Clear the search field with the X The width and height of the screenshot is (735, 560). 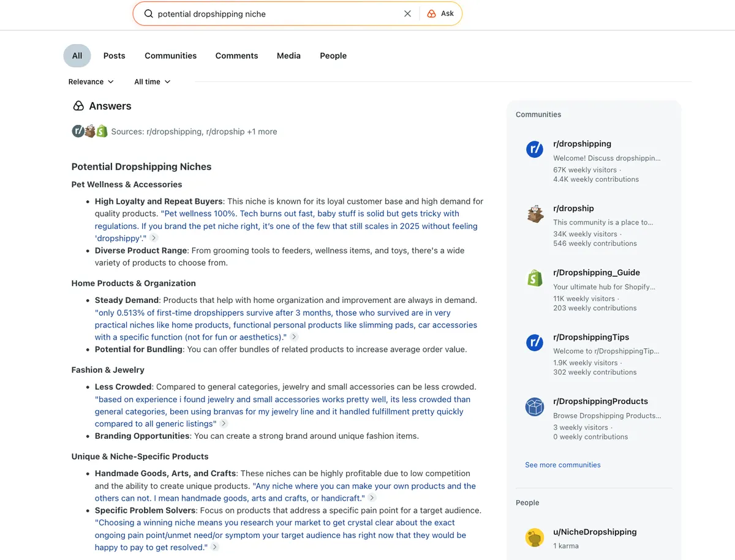[x=407, y=13]
